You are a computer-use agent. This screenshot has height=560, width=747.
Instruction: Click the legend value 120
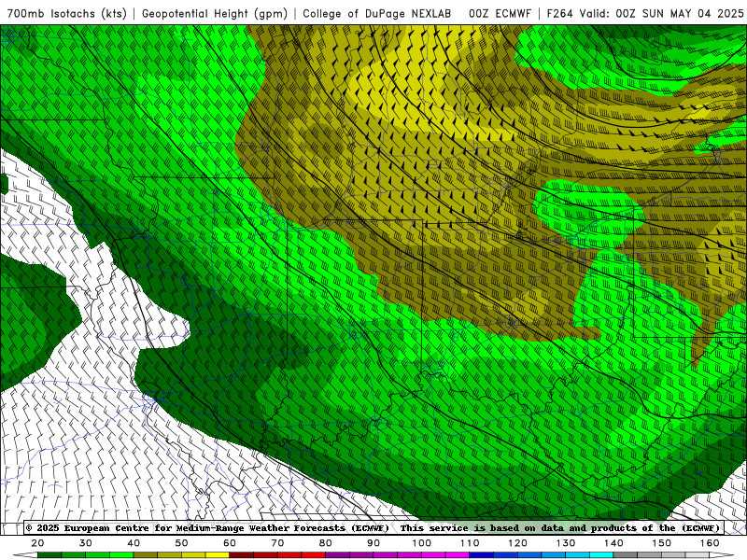517,543
